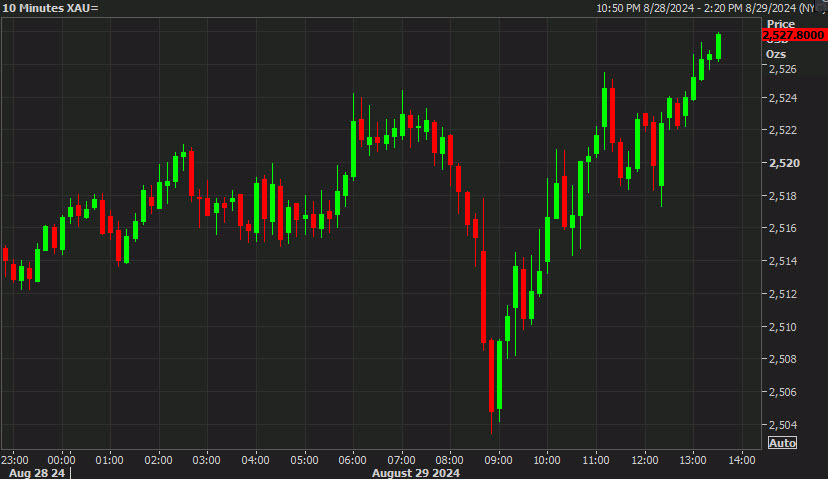Click the 'Aug 28 24' date label
The image size is (828, 479).
coord(37,473)
